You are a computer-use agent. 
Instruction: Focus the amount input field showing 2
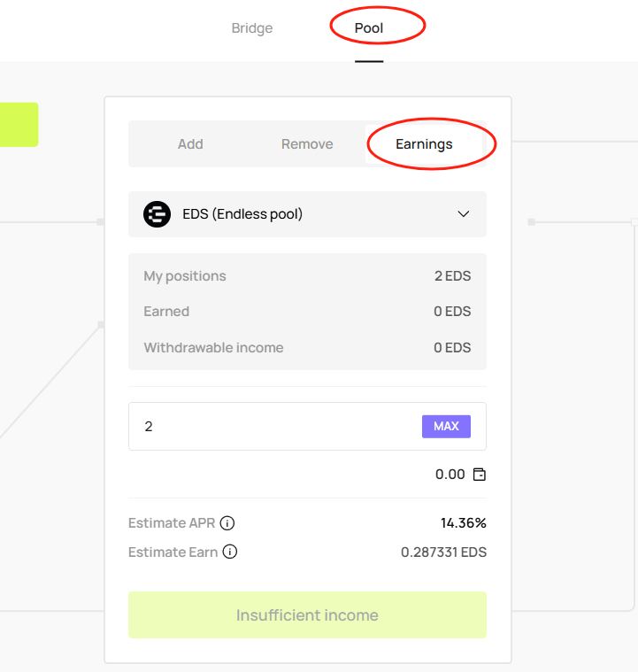274,427
